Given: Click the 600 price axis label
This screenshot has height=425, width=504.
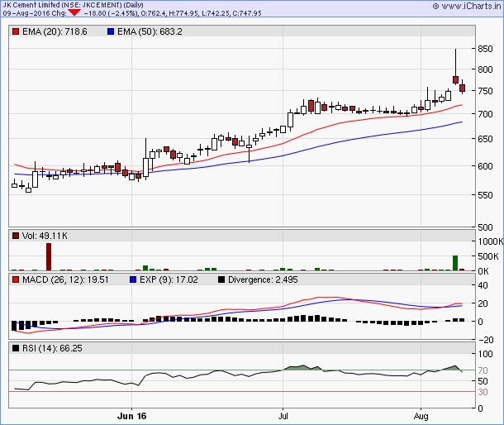Looking at the screenshot, I should [x=485, y=166].
